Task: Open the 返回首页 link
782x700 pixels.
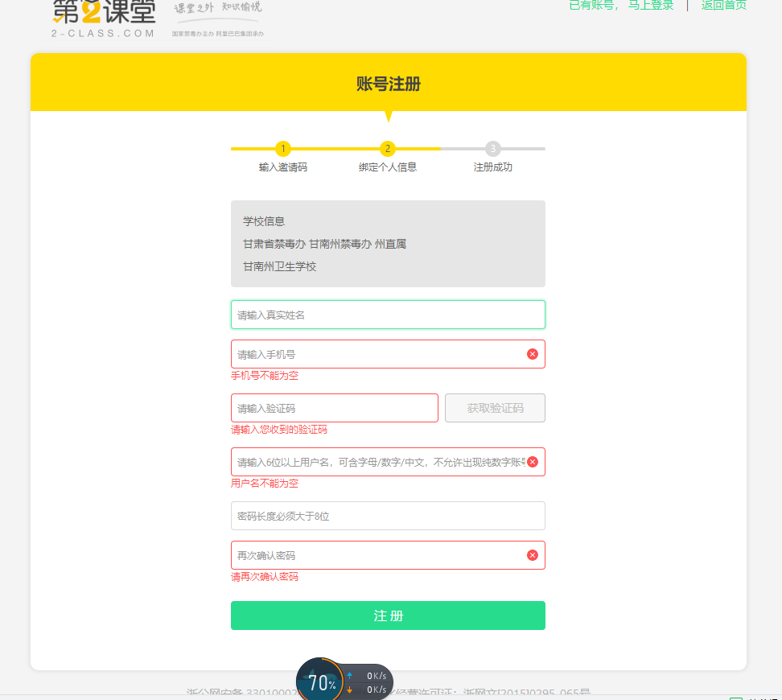Action: pos(723,5)
